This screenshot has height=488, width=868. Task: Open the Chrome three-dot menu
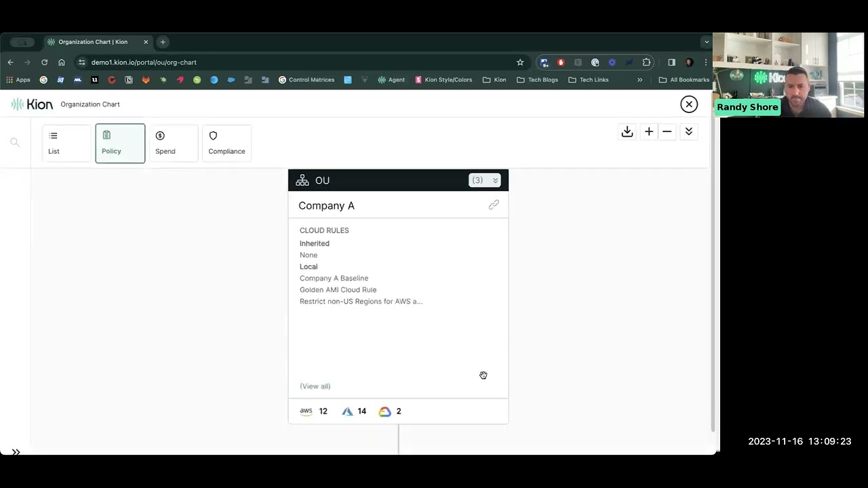coord(706,62)
